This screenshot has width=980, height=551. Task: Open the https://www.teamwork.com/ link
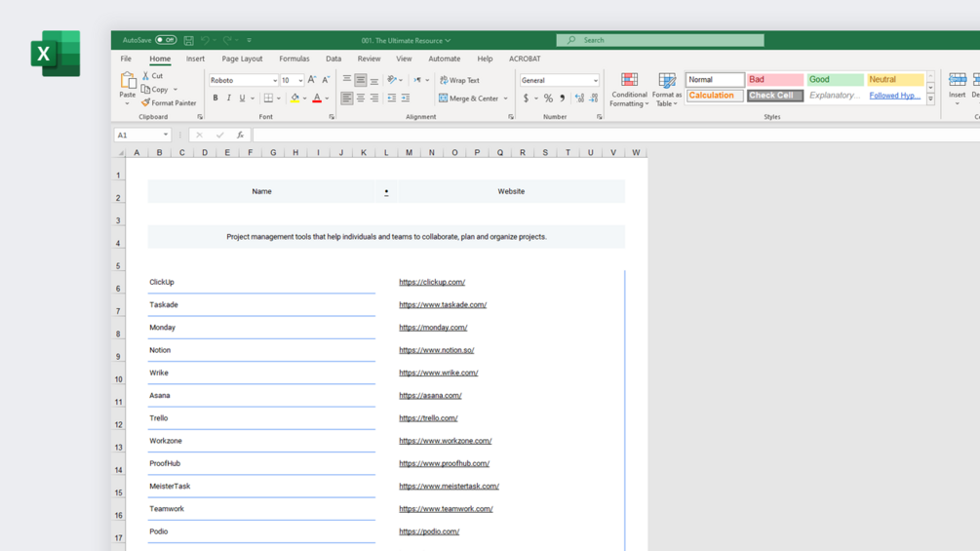coord(446,509)
